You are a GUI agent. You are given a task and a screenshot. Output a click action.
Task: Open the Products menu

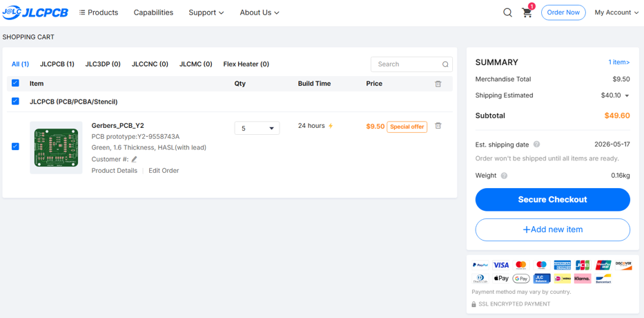click(99, 12)
